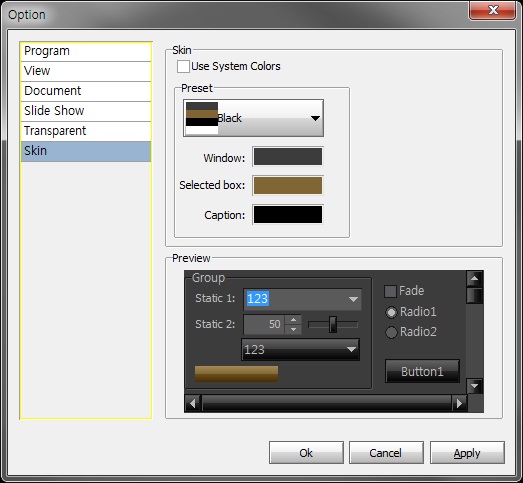523x483 pixels.
Task: Click the Static 2 value field
Action: tap(264, 324)
